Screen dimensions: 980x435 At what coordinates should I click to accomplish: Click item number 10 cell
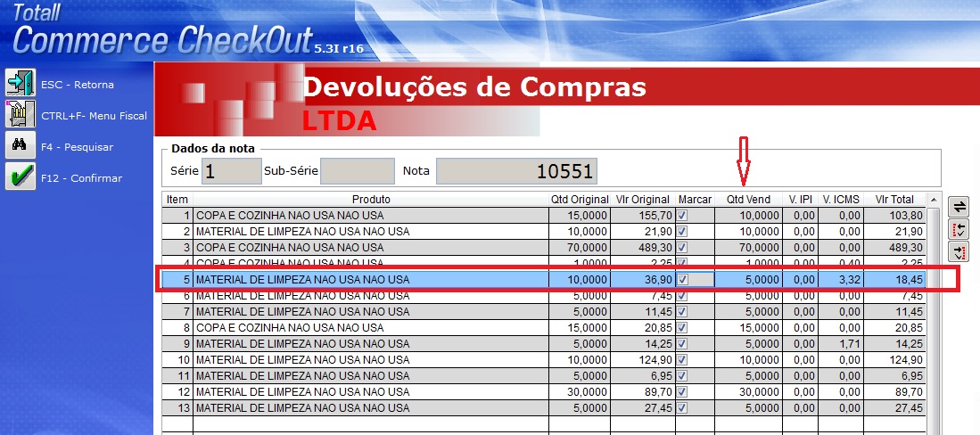pos(177,360)
